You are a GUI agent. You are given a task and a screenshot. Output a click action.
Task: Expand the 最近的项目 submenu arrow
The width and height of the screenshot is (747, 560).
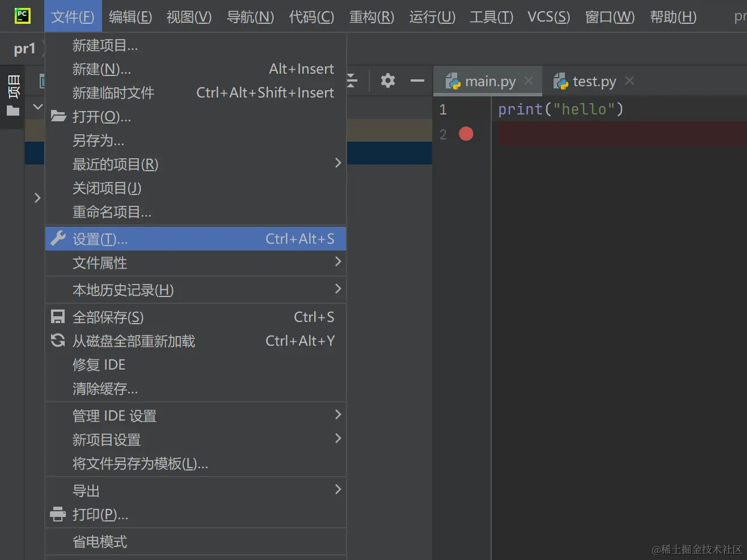pos(338,163)
